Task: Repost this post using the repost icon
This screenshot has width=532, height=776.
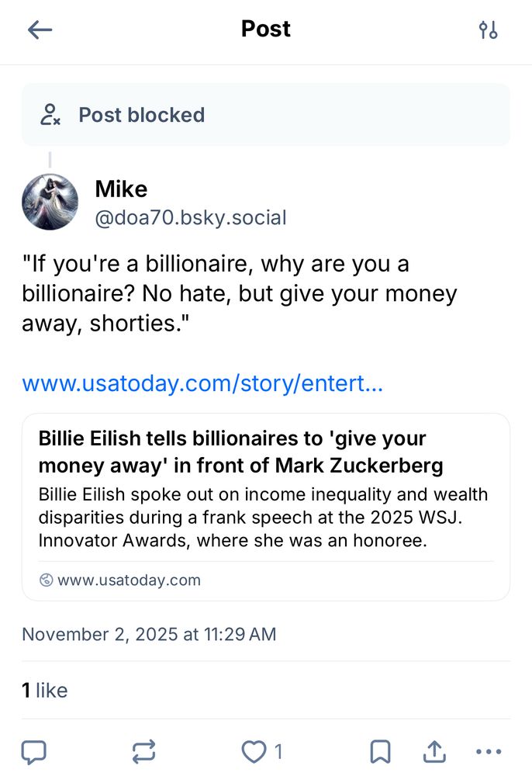Action: [143, 751]
